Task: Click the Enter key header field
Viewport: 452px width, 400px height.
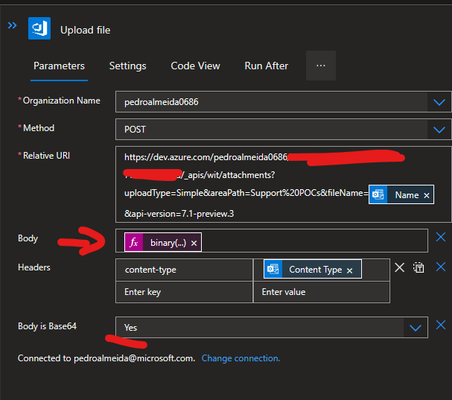Action: click(184, 292)
